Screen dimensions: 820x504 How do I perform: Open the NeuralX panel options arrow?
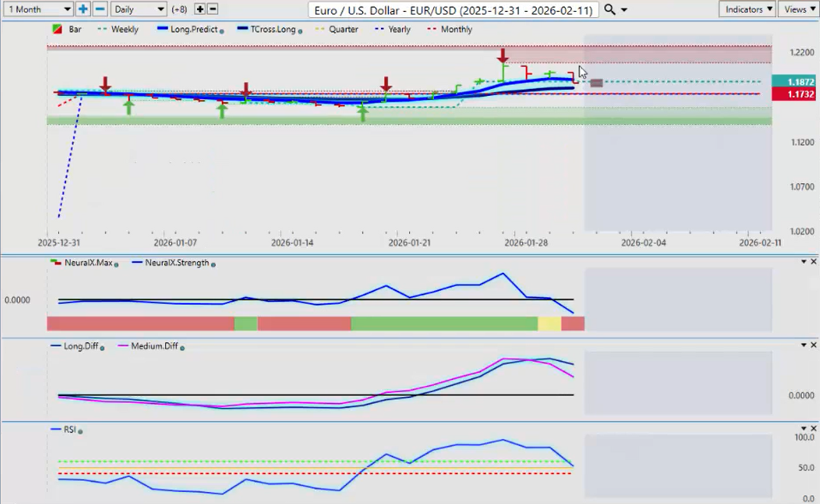pyautogui.click(x=803, y=262)
